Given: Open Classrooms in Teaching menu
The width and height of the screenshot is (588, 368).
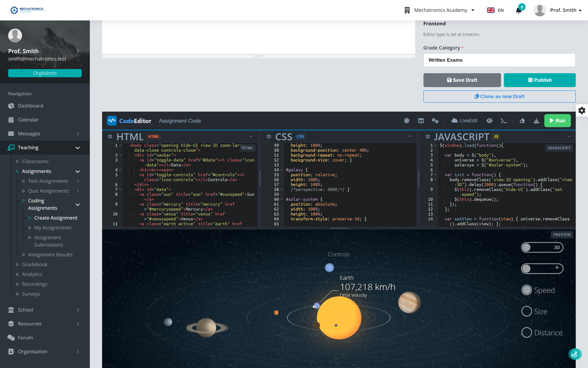Looking at the screenshot, I should [x=35, y=161].
